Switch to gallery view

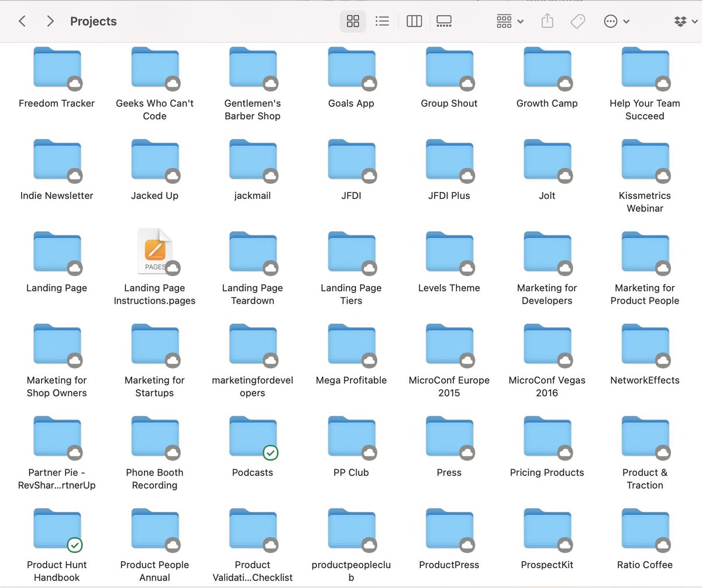point(444,22)
